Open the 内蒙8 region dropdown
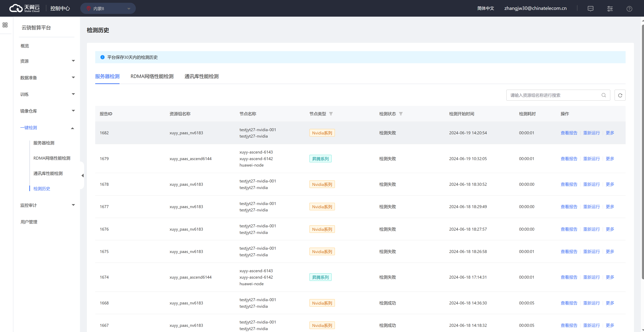The image size is (644, 332). [x=108, y=8]
